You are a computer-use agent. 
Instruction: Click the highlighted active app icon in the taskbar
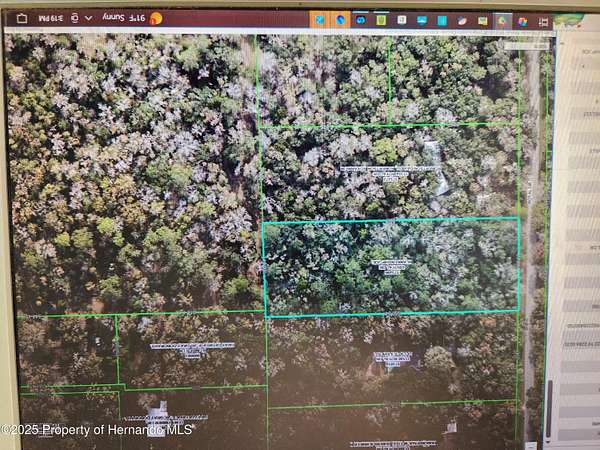tap(502, 19)
